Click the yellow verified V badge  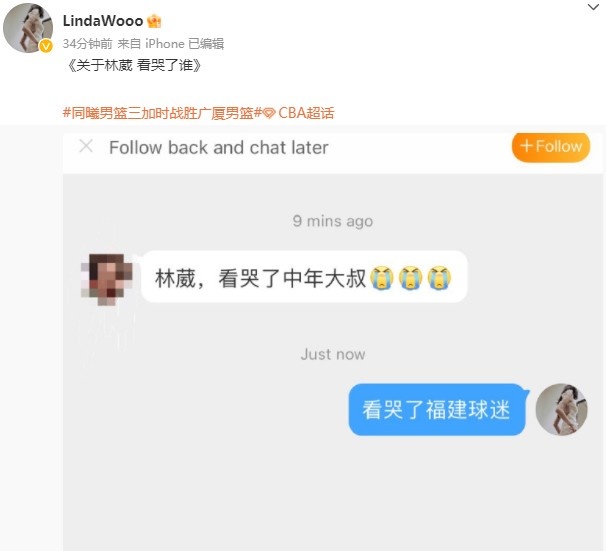point(46,47)
